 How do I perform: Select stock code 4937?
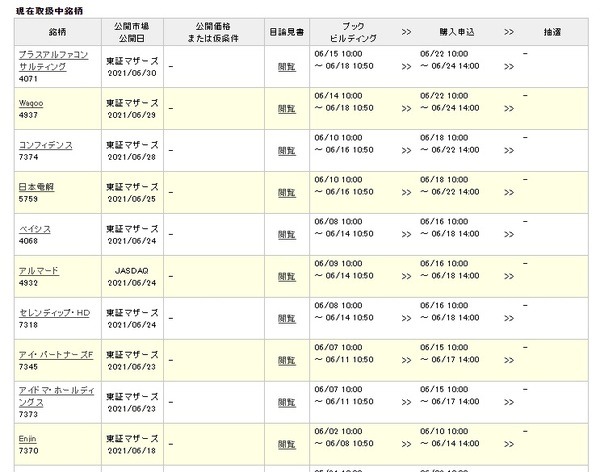[x=28, y=115]
